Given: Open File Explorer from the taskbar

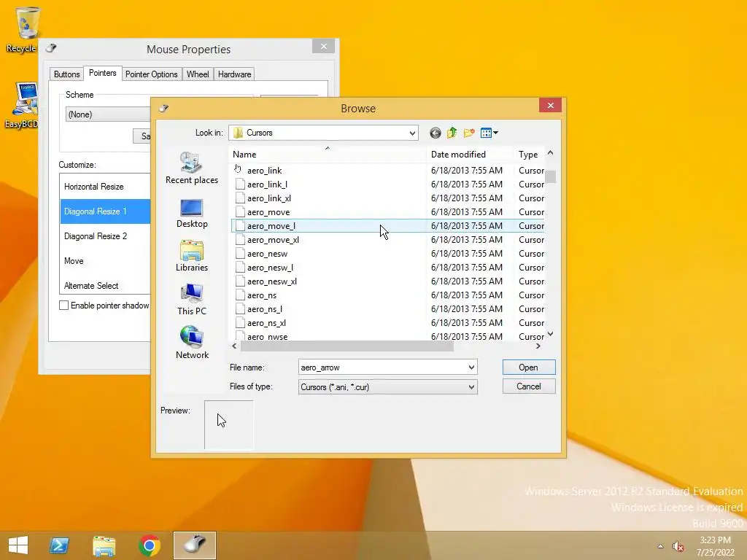Looking at the screenshot, I should coord(104,545).
